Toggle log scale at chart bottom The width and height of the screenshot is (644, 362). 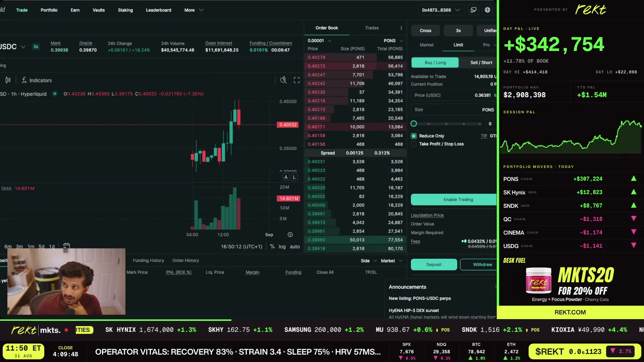[x=282, y=246]
